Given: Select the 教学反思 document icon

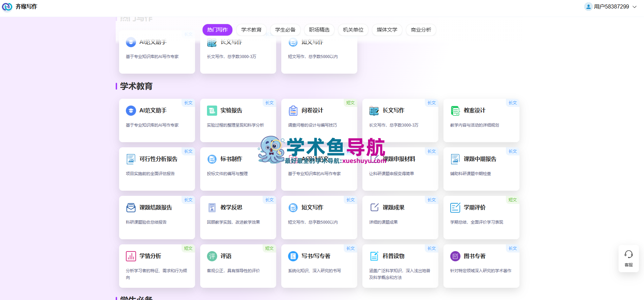Looking at the screenshot, I should [x=212, y=208].
